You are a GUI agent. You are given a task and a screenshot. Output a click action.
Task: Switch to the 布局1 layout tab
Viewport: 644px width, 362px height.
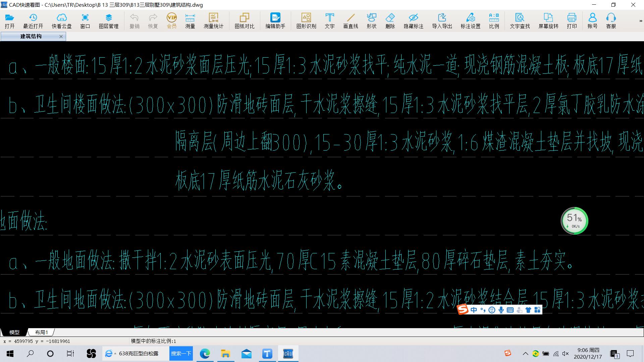point(41,332)
